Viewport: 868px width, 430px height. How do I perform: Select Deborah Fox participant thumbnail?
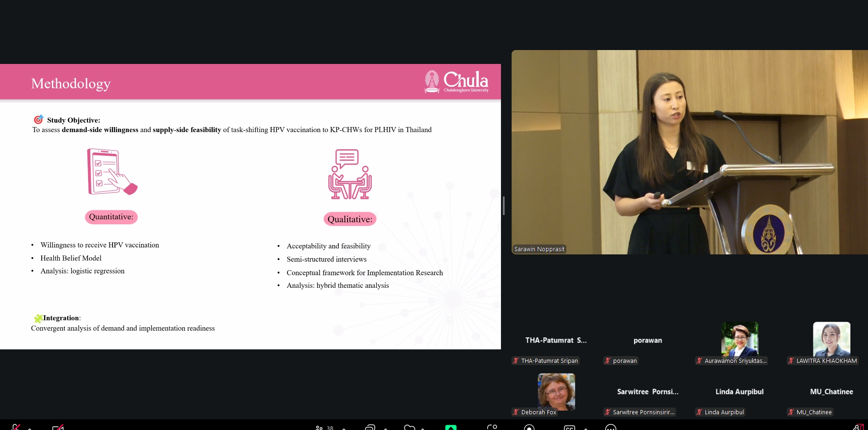pos(556,392)
